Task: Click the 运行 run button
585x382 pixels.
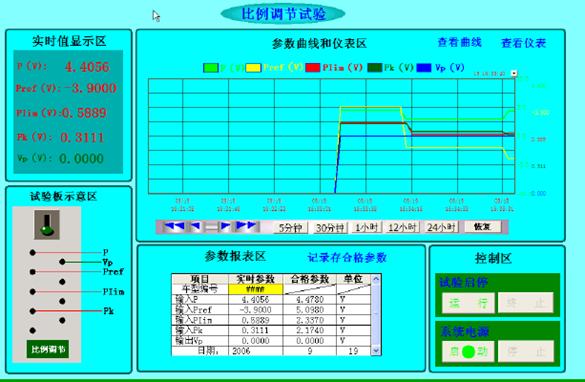Action: click(468, 303)
